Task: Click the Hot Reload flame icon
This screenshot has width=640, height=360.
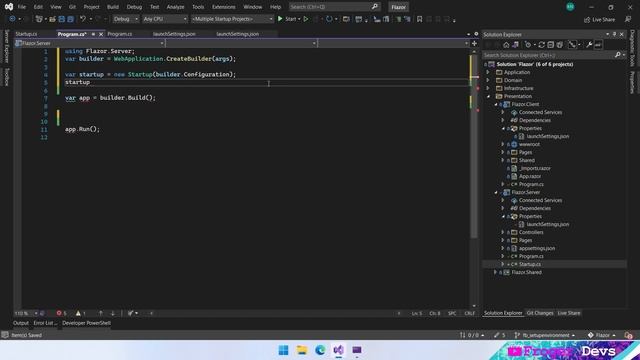Action: (329, 19)
